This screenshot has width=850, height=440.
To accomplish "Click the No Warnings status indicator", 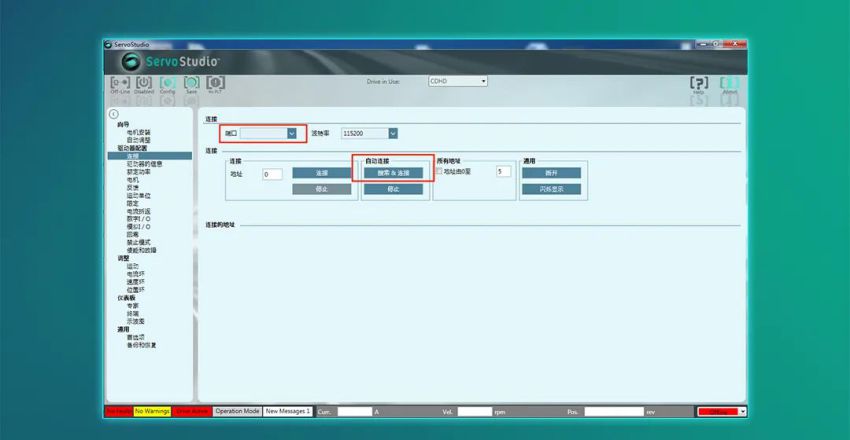I will [152, 411].
